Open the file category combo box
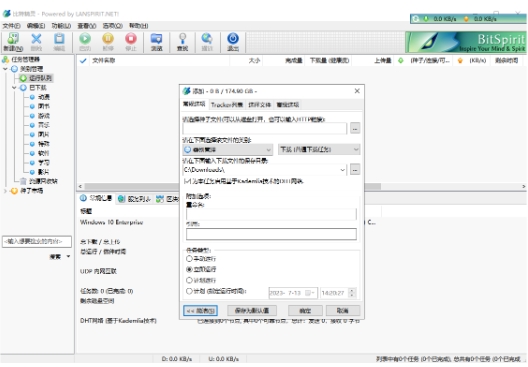The width and height of the screenshot is (528, 367). pos(227,149)
